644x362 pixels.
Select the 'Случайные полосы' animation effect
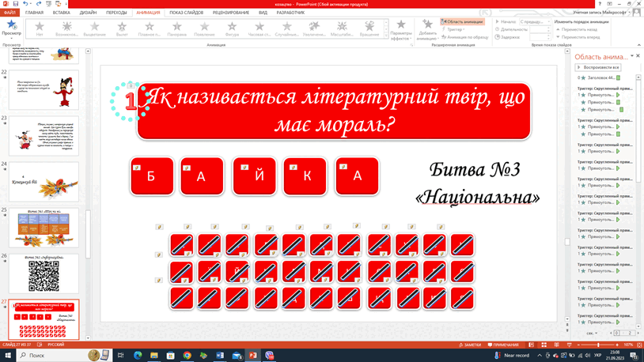(x=287, y=28)
